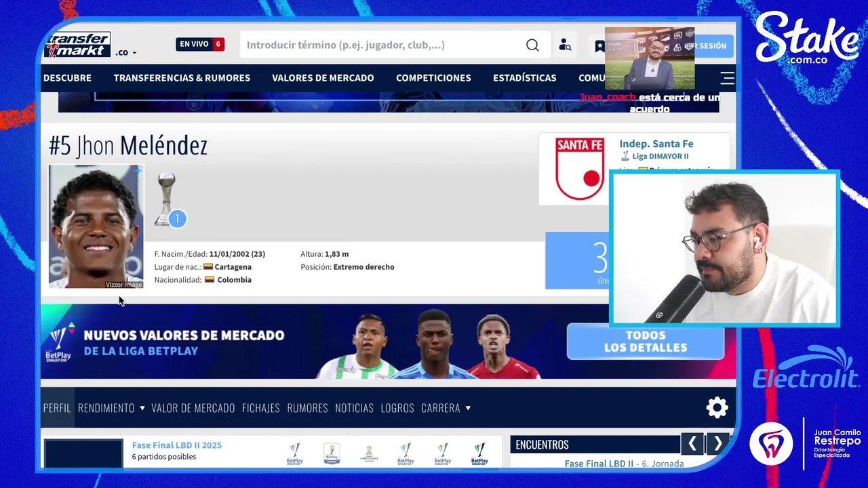The width and height of the screenshot is (868, 488).
Task: Open the Liga DIMAYOR II link
Action: pos(660,157)
